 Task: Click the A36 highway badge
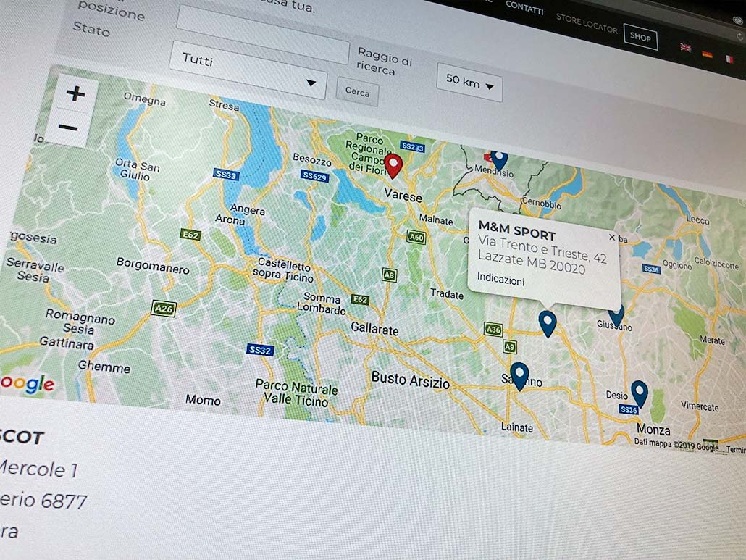[493, 329]
